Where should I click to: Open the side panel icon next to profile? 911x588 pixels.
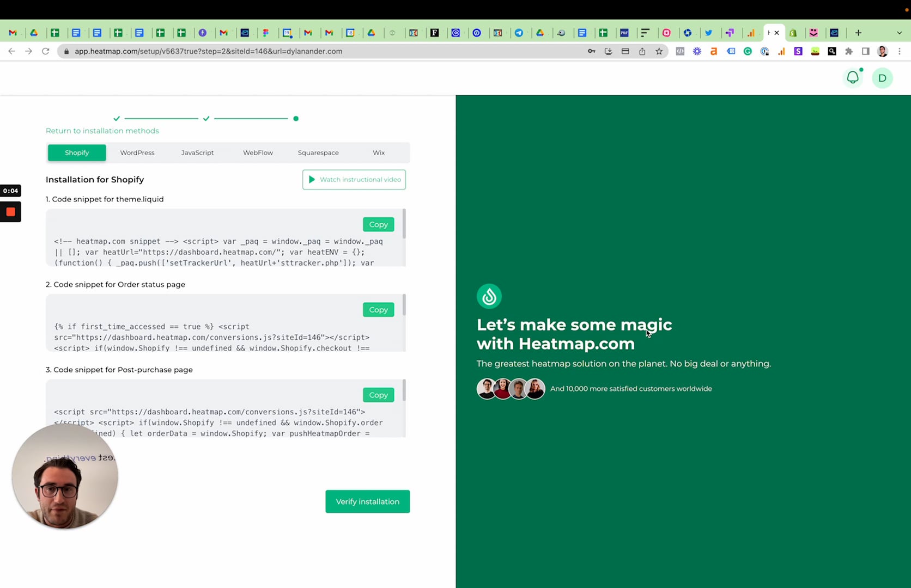[865, 51]
